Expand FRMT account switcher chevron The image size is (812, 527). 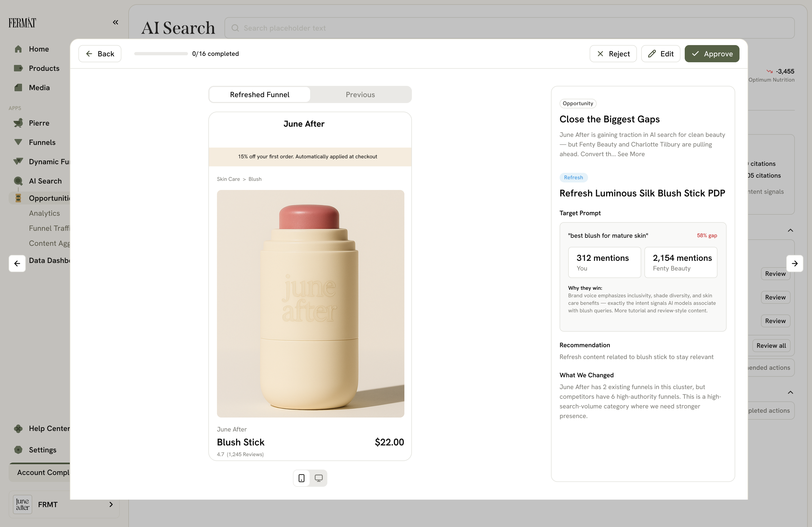click(x=111, y=504)
